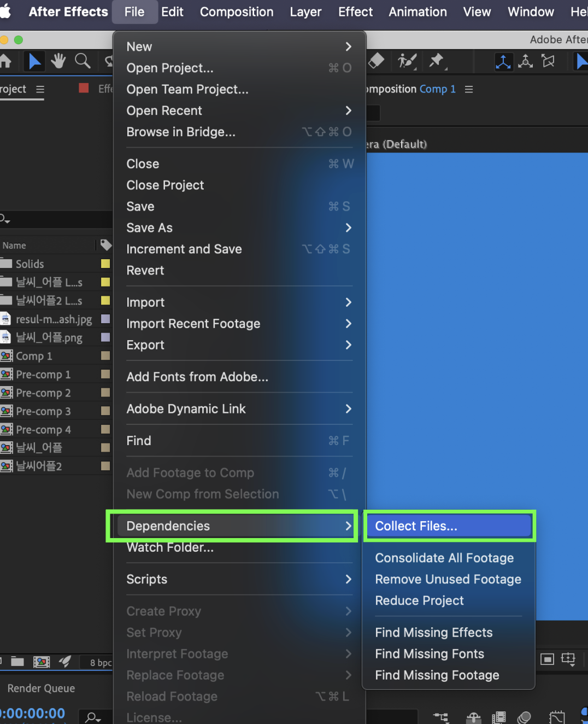Click the yellow label swatch for Solids

click(105, 264)
